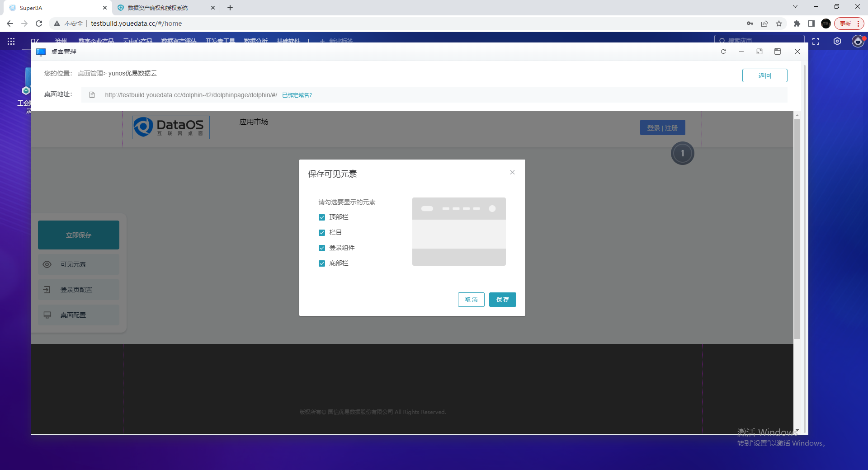This screenshot has width=868, height=470.
Task: Click the eye icon beside 可见元素
Action: [x=47, y=264]
